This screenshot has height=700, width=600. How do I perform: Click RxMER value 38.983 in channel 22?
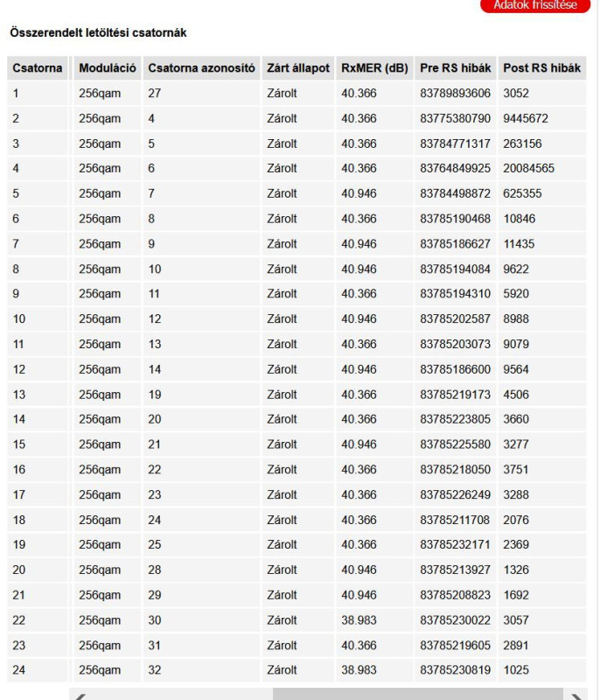[359, 620]
